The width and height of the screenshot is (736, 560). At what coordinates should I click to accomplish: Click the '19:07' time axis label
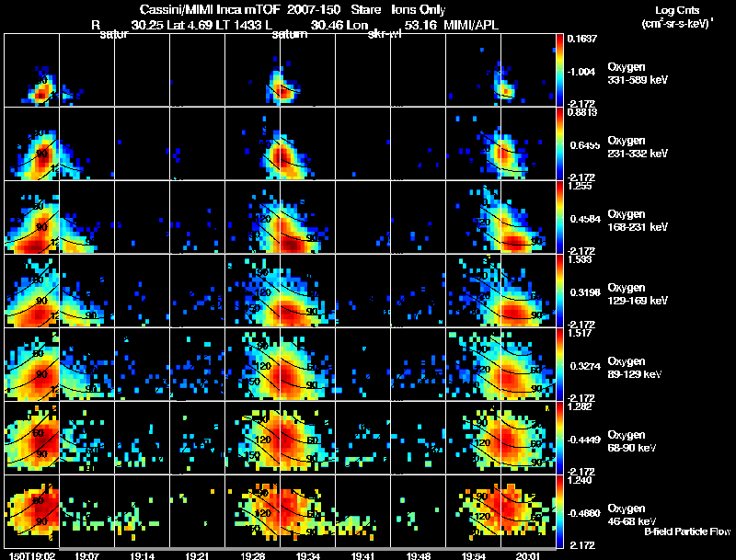pyautogui.click(x=86, y=555)
